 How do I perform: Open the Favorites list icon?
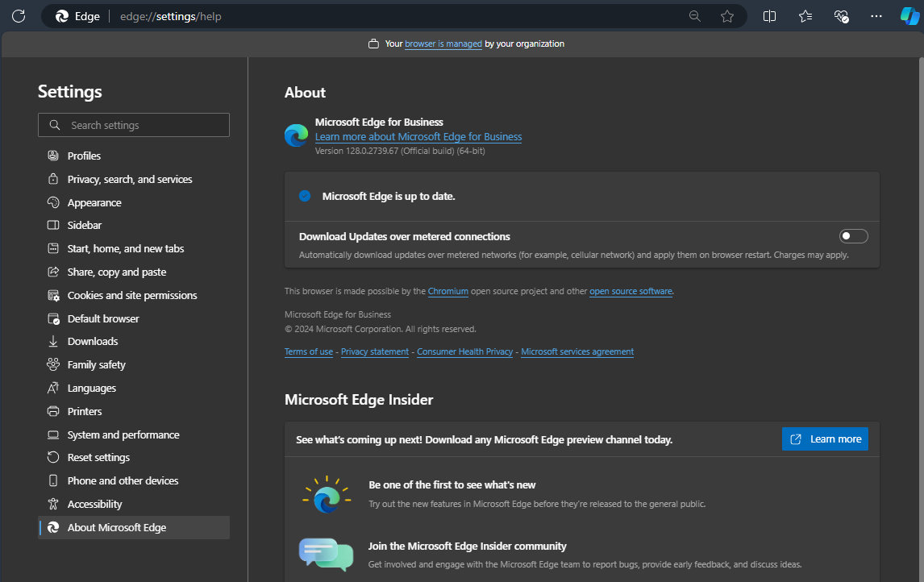coord(805,16)
